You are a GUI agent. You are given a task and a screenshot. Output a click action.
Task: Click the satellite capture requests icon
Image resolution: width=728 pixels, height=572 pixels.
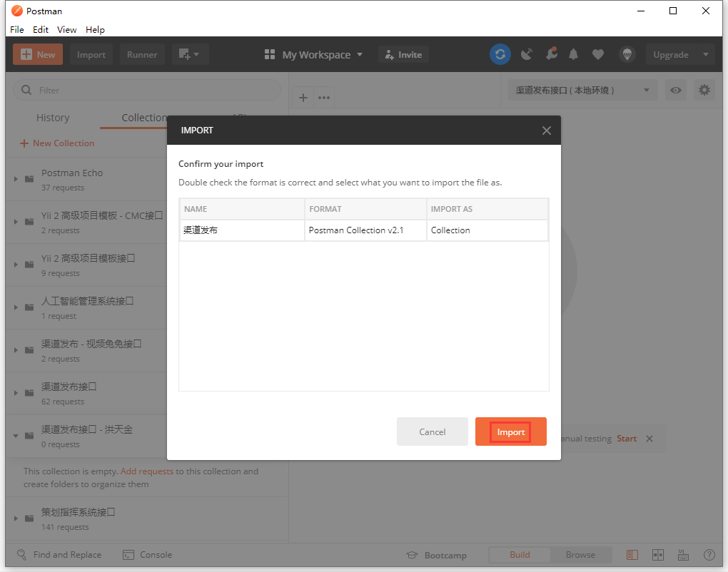(x=526, y=54)
